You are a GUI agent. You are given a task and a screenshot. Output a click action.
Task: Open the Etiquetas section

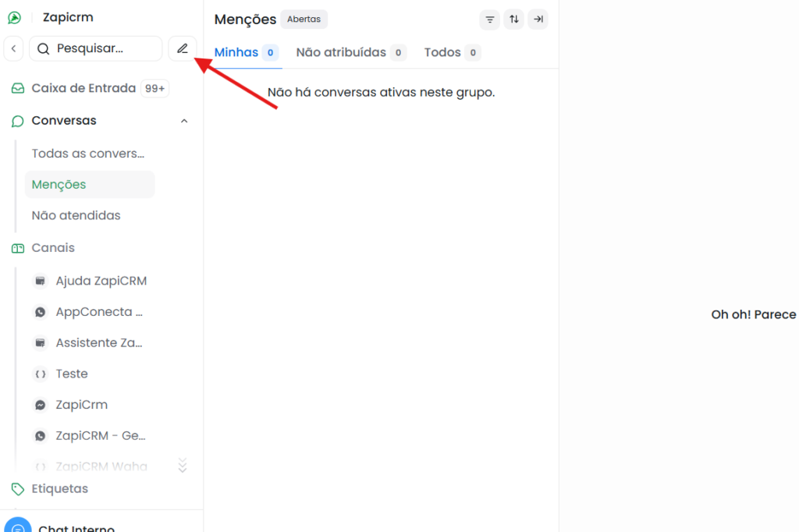(x=60, y=489)
